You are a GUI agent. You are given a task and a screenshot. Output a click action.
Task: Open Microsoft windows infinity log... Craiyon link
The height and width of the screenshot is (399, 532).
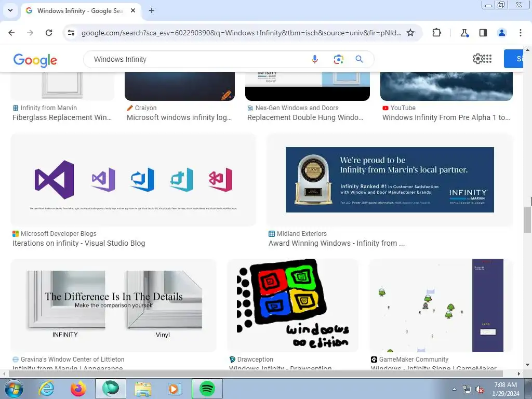pos(179,117)
